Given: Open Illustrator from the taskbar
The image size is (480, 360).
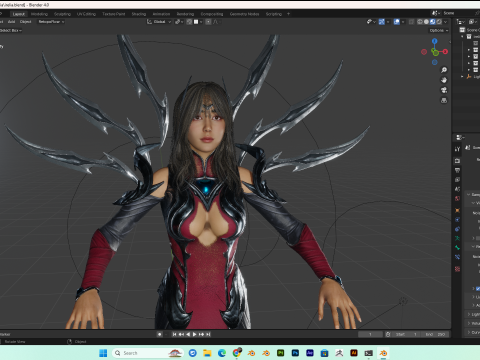Looking at the screenshot, I should (x=354, y=353).
